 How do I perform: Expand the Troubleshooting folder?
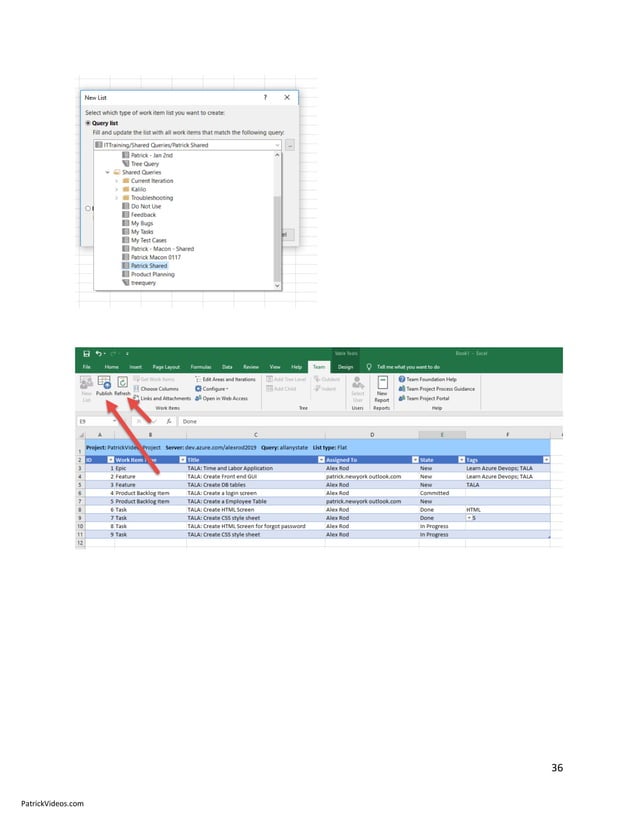116,198
